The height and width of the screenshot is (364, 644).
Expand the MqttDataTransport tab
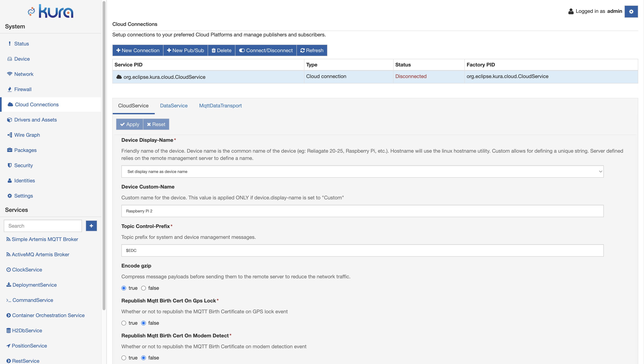(220, 105)
